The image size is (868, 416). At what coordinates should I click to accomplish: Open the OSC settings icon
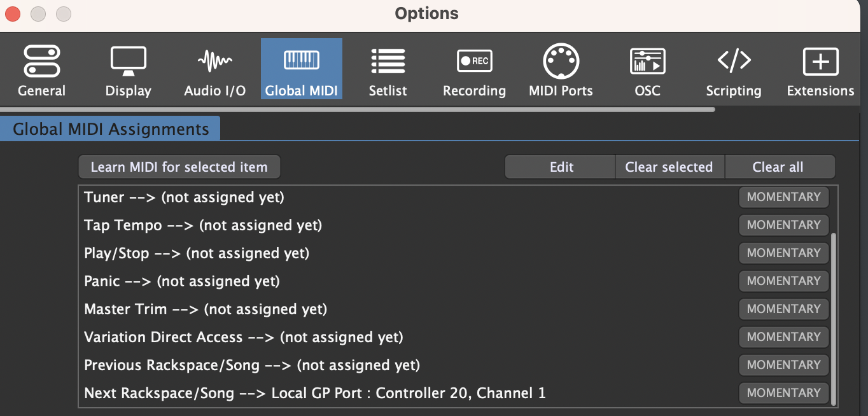[x=647, y=61]
